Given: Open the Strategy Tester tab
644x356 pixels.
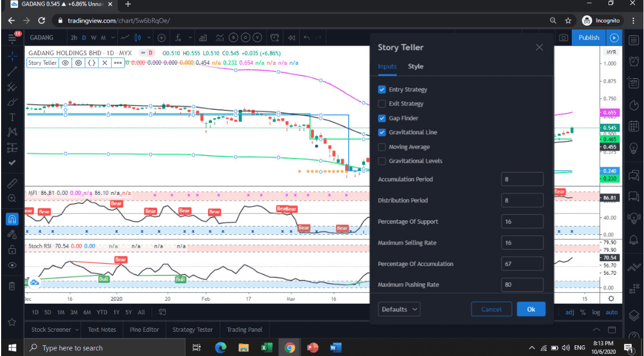Looking at the screenshot, I should [193, 330].
